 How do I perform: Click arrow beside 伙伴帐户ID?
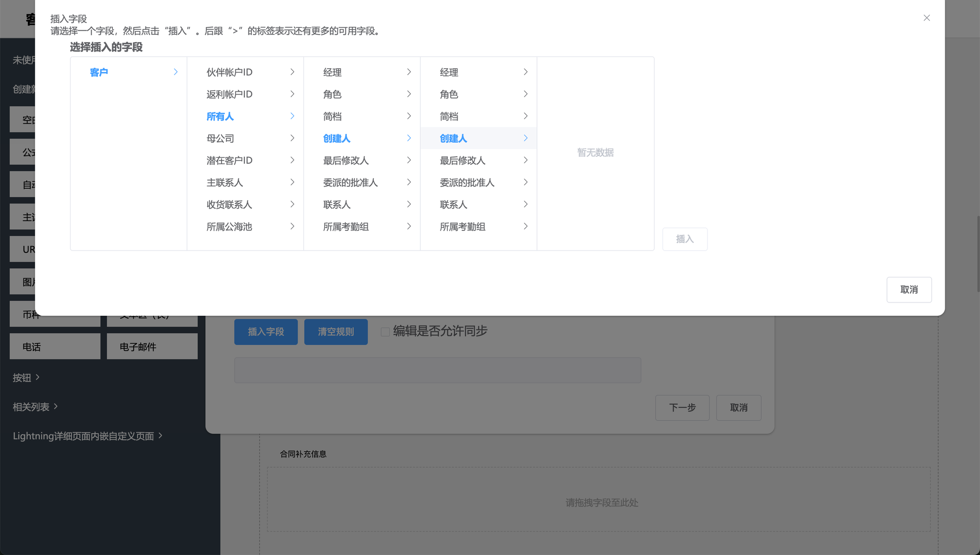point(292,72)
